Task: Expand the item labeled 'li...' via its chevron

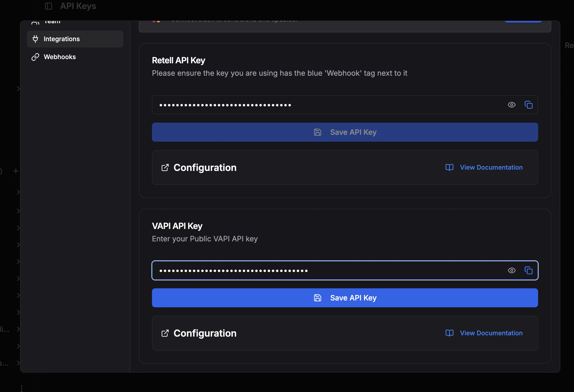Action: 18,329
